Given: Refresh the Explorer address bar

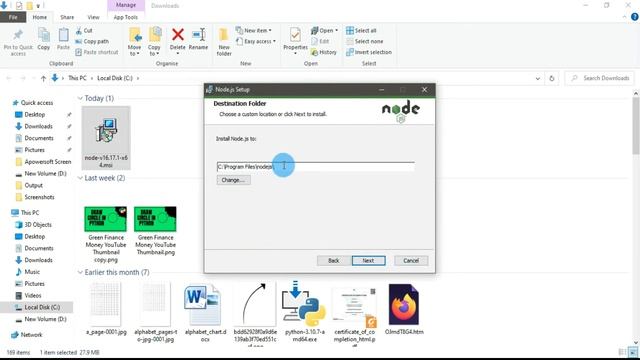Looking at the screenshot, I should click(551, 78).
